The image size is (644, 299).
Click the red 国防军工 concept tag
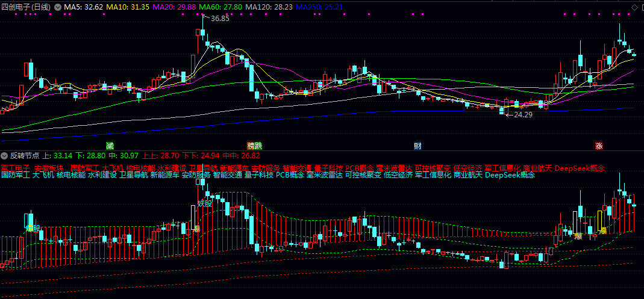coord(85,168)
